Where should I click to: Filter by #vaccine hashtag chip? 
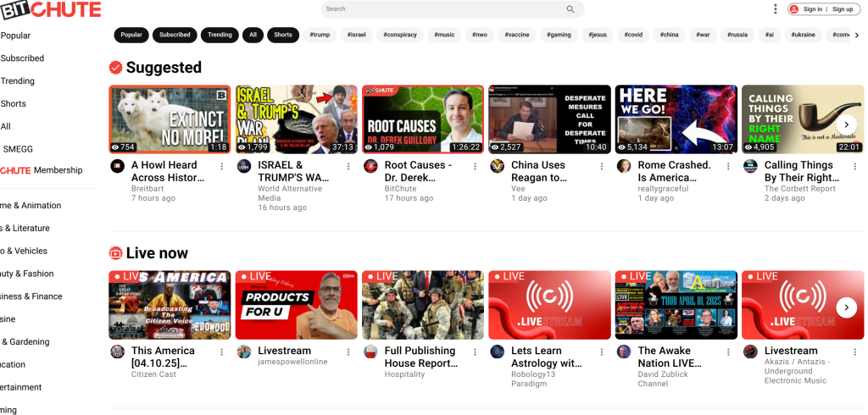coord(516,35)
